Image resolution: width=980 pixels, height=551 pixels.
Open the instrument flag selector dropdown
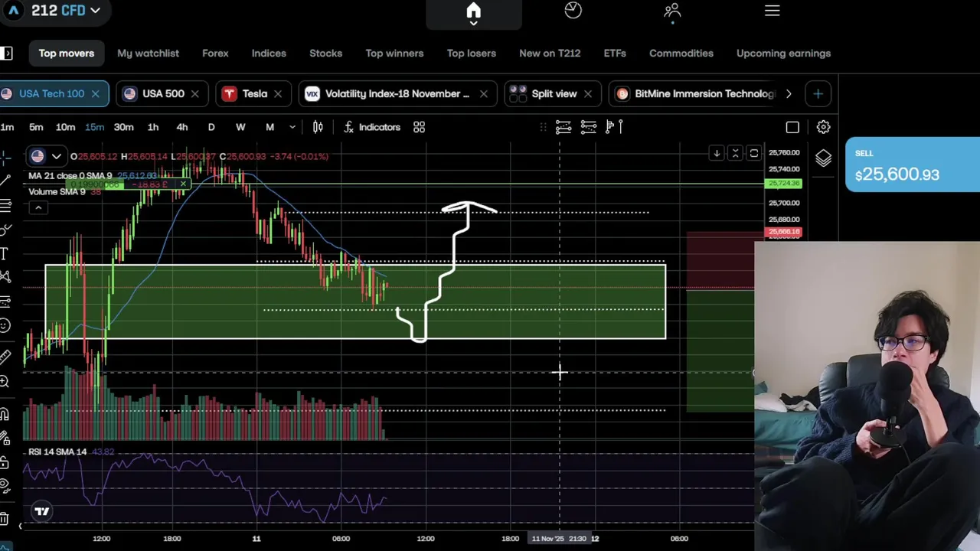[x=46, y=156]
